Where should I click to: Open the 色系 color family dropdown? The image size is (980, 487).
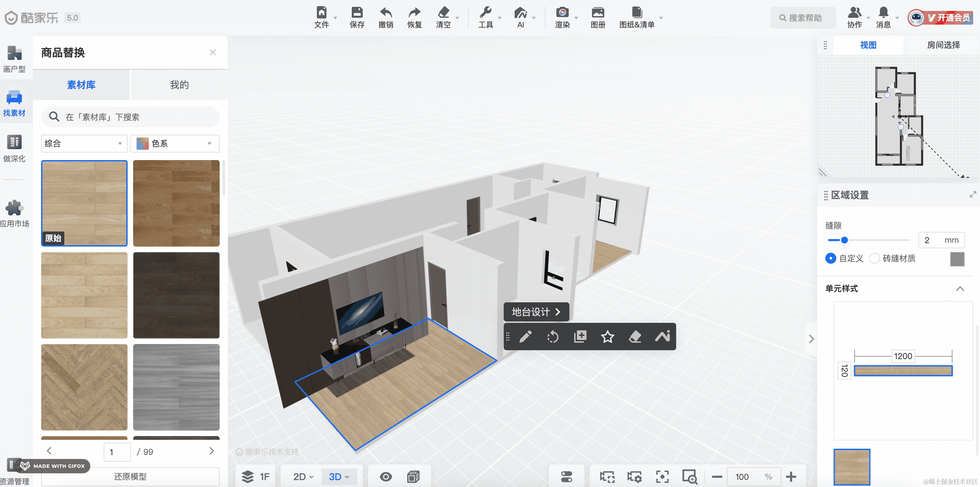click(x=175, y=143)
